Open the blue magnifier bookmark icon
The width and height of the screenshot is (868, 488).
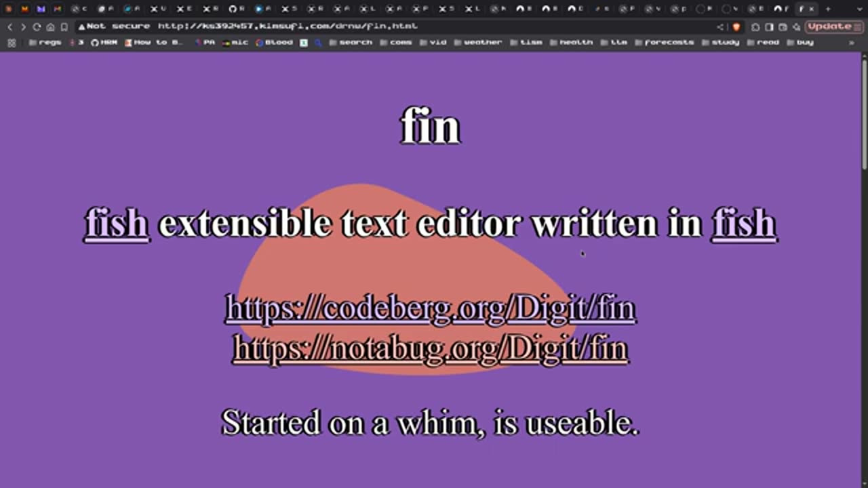pos(318,42)
